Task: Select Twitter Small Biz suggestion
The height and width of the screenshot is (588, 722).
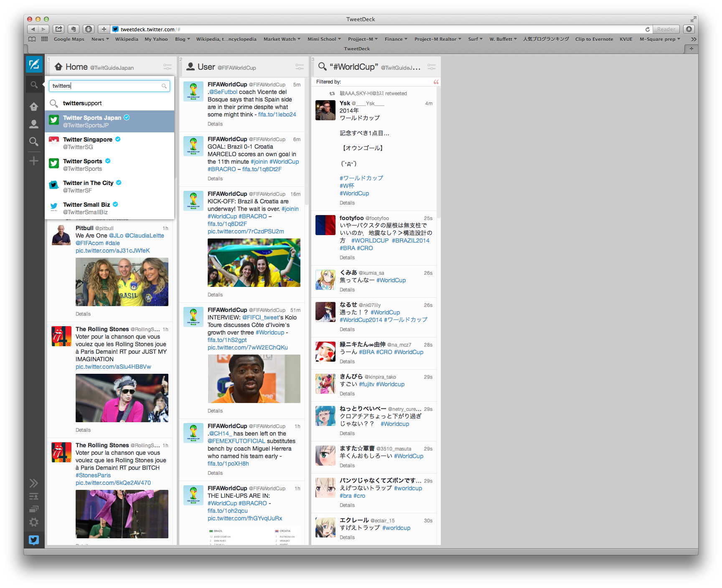Action: 109,208
